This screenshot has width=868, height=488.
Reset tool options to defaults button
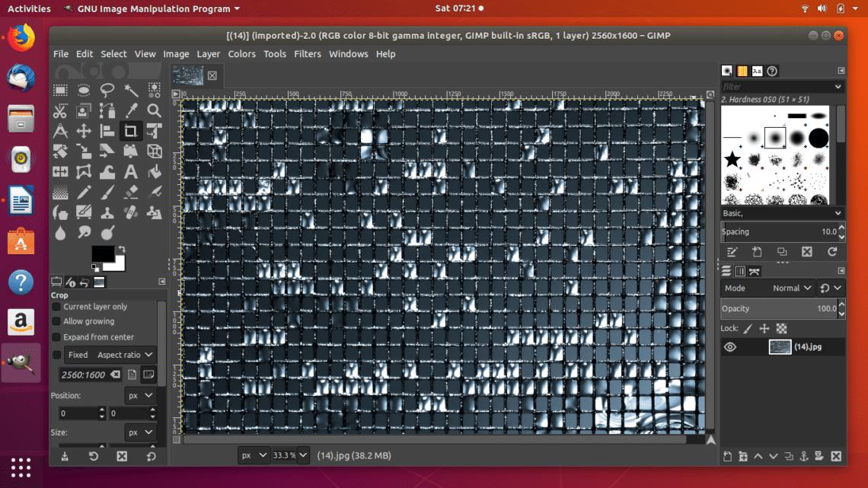click(x=151, y=457)
